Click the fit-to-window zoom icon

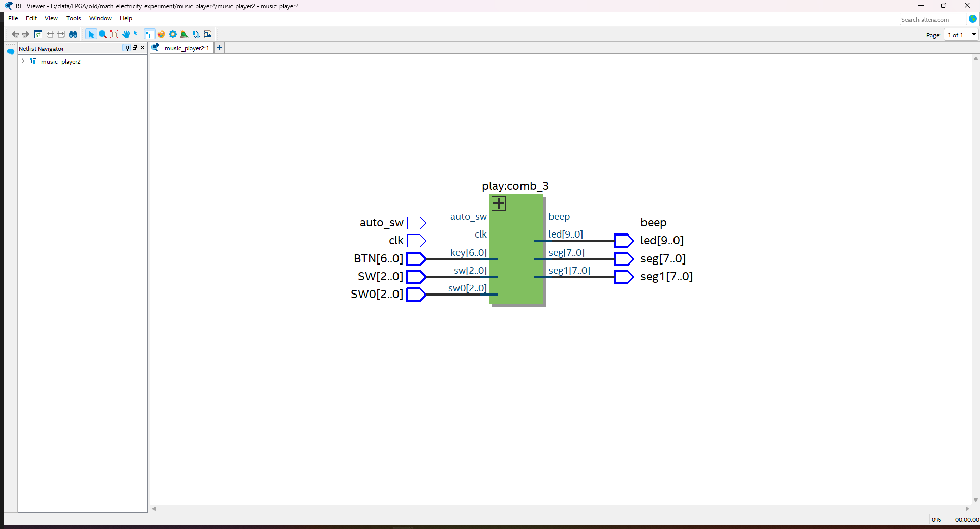tap(114, 34)
